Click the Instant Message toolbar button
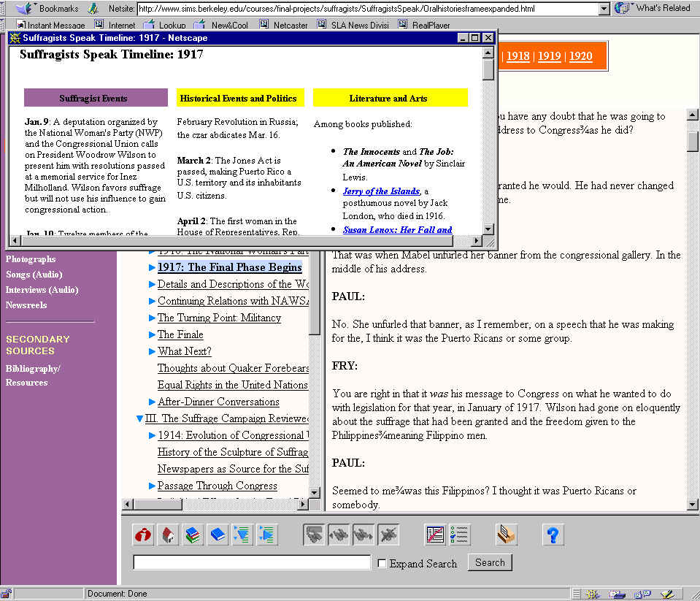700x601 pixels. pyautogui.click(x=51, y=25)
